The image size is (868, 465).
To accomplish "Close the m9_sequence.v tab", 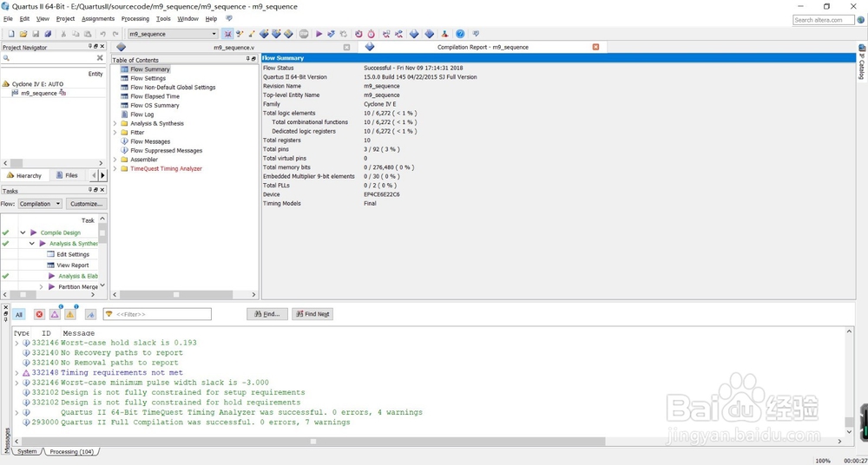I will pyautogui.click(x=346, y=47).
